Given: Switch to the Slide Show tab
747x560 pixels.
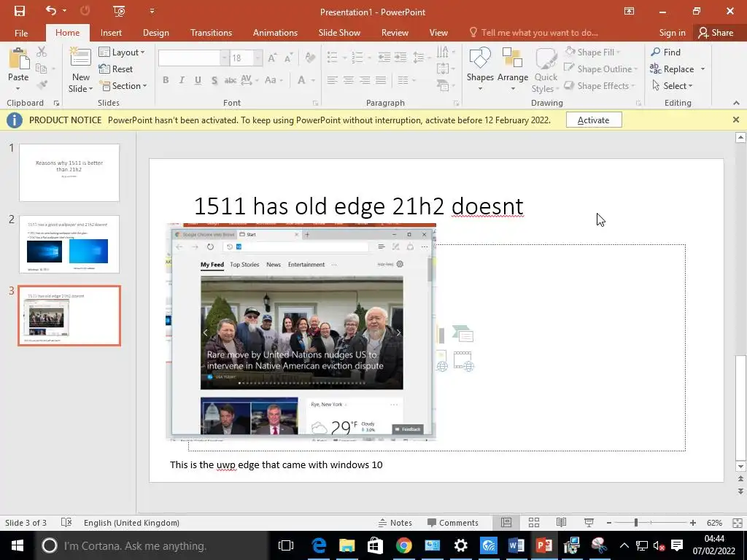Looking at the screenshot, I should (339, 32).
